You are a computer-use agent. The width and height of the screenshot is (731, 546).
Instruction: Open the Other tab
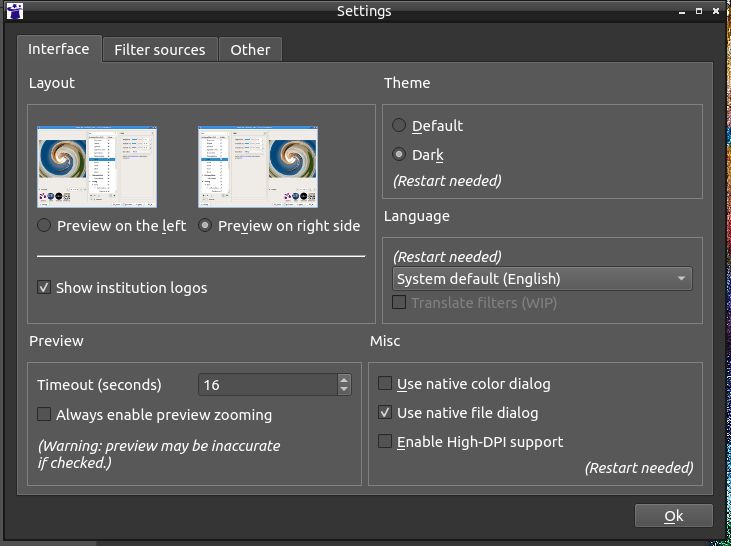pyautogui.click(x=250, y=50)
